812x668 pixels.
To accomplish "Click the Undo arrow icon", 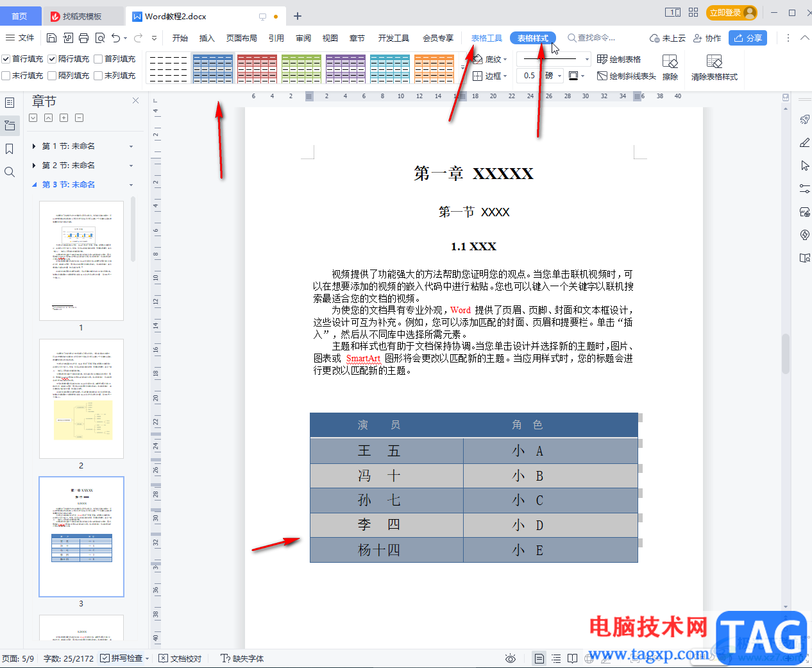I will click(x=115, y=38).
